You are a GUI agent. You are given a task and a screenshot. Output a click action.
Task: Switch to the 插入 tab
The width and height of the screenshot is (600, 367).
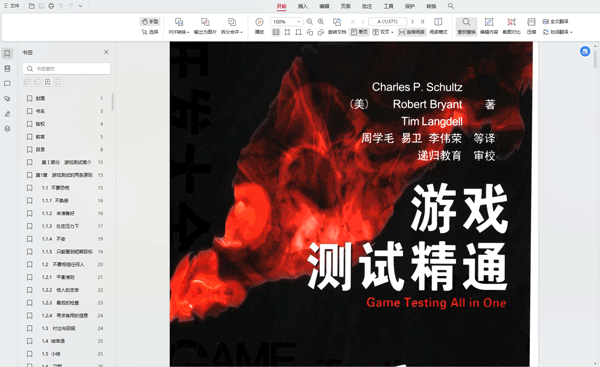pyautogui.click(x=303, y=6)
